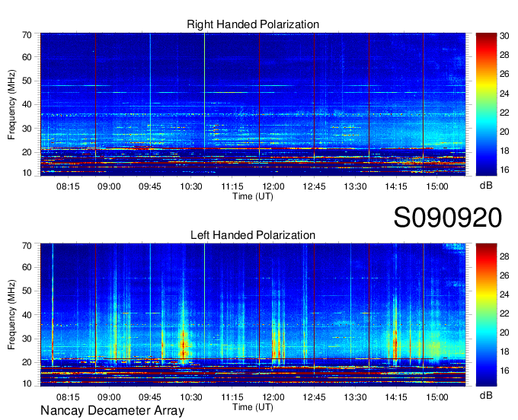Screen dimensions: 518x420
Task: Click the 30 value on Right Handed colorbar
Action: click(504, 36)
